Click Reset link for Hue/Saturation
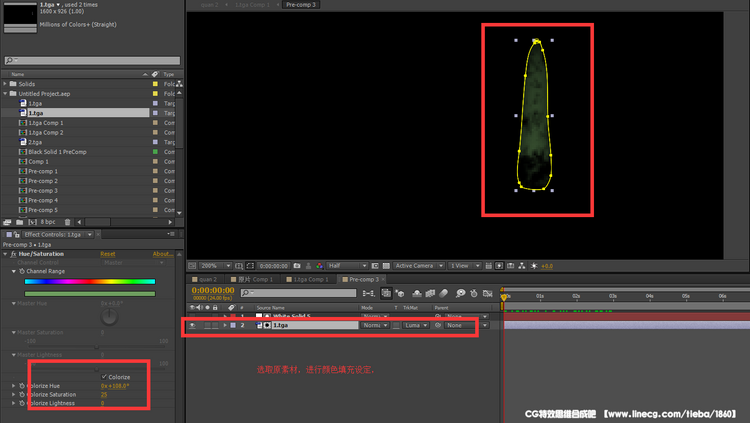Viewport: 750px width, 423px height. [108, 254]
